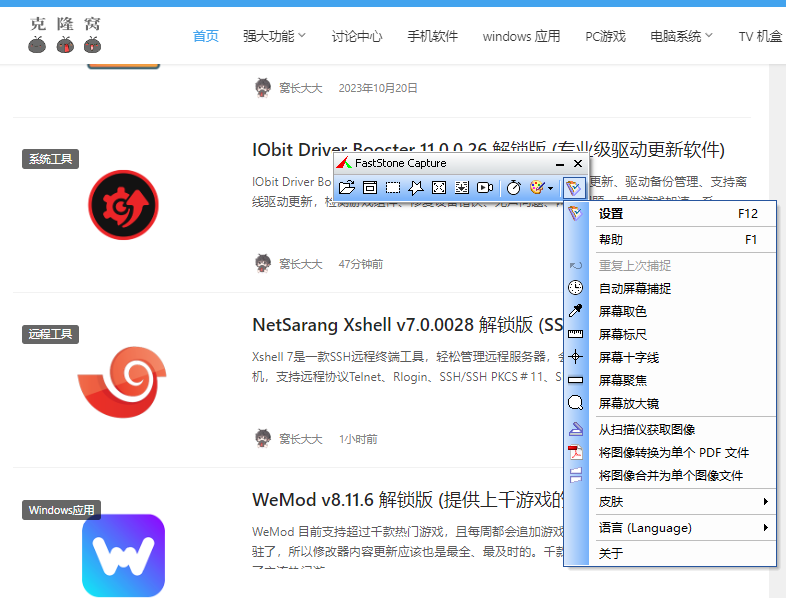Choose 屏幕标尺 ruler entry
The image size is (786, 598).
pos(670,334)
